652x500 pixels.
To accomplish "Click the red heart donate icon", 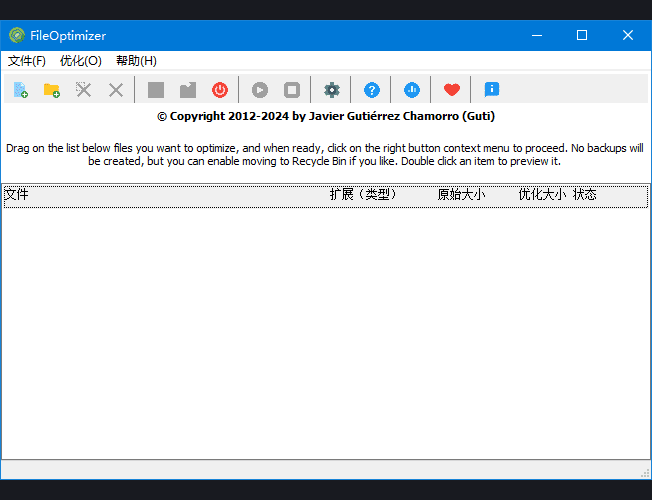I will click(452, 90).
